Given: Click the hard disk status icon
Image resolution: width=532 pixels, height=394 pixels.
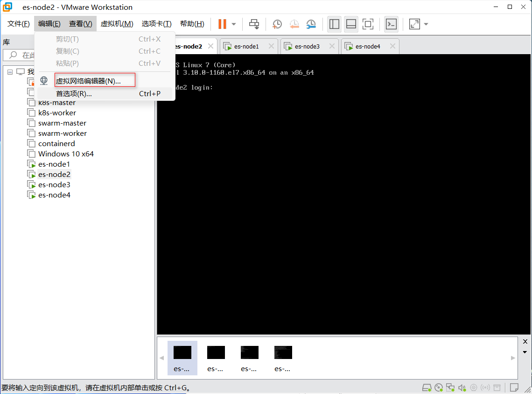Looking at the screenshot, I should [427, 387].
